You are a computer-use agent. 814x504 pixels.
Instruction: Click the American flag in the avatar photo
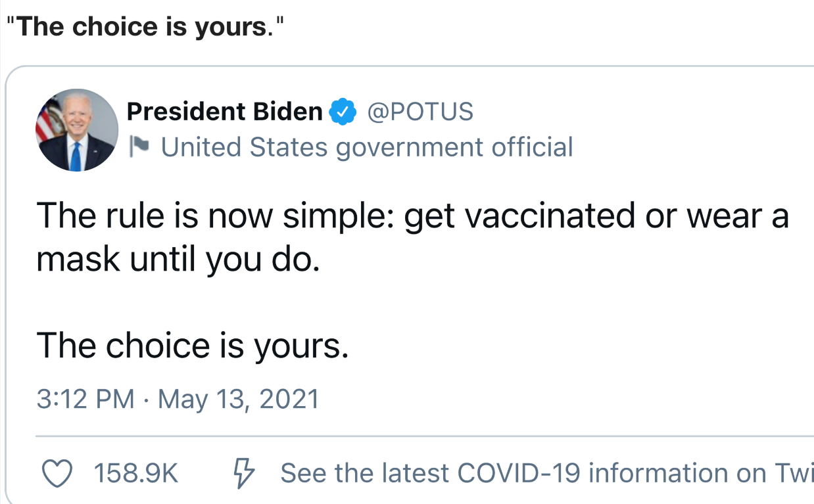pos(47,120)
